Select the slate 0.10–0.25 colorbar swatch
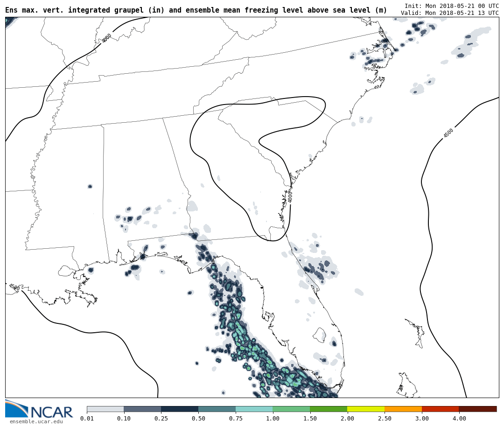The width and height of the screenshot is (504, 427). [142, 409]
